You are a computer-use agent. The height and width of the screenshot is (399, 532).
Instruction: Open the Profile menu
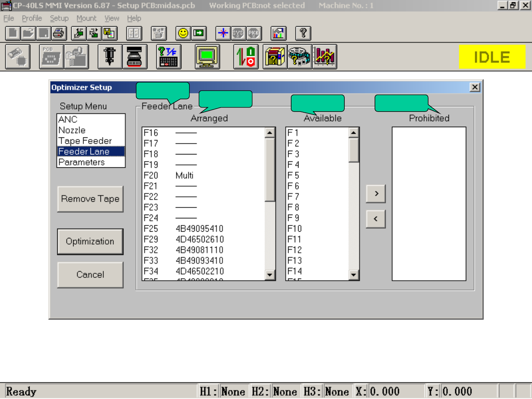(x=32, y=18)
